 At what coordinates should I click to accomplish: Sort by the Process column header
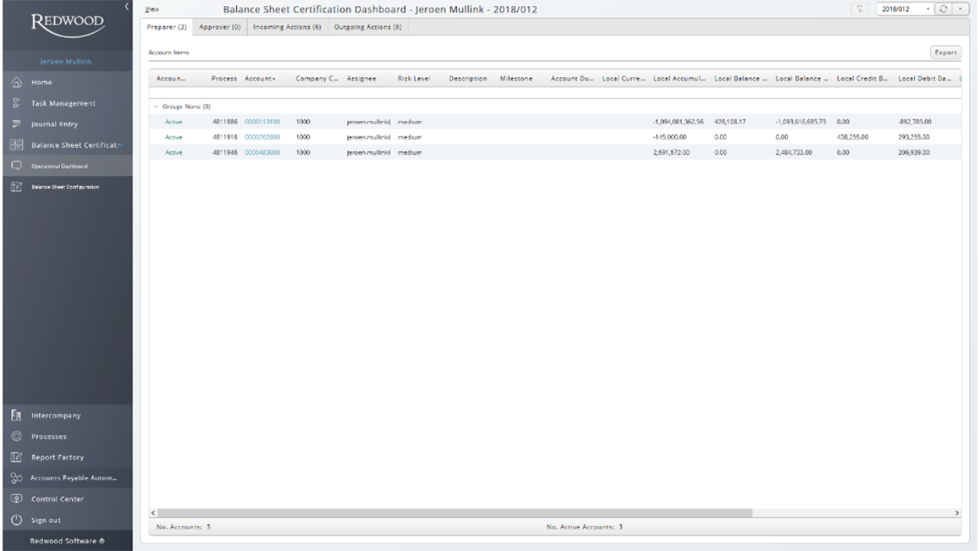pos(224,79)
